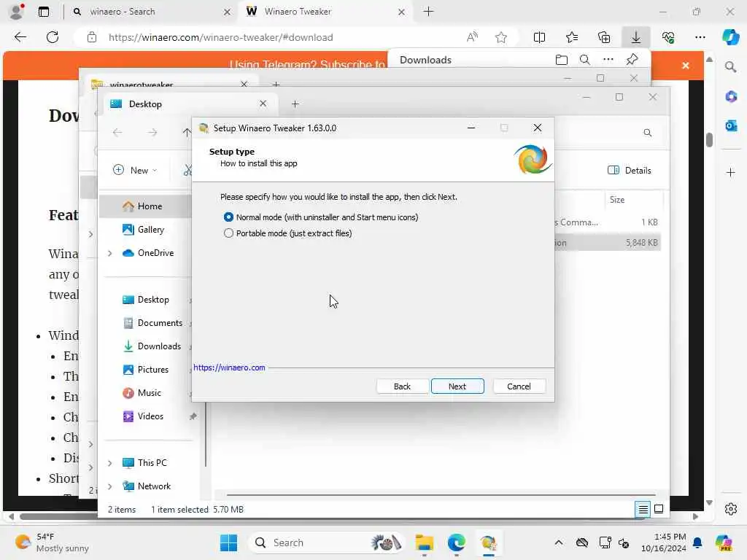Click search icon in File Explorer
Viewport: 747px width, 560px height.
[648, 133]
